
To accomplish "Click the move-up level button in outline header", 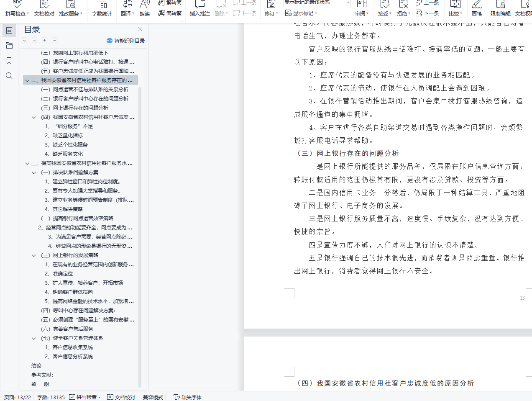I will (35, 41).
